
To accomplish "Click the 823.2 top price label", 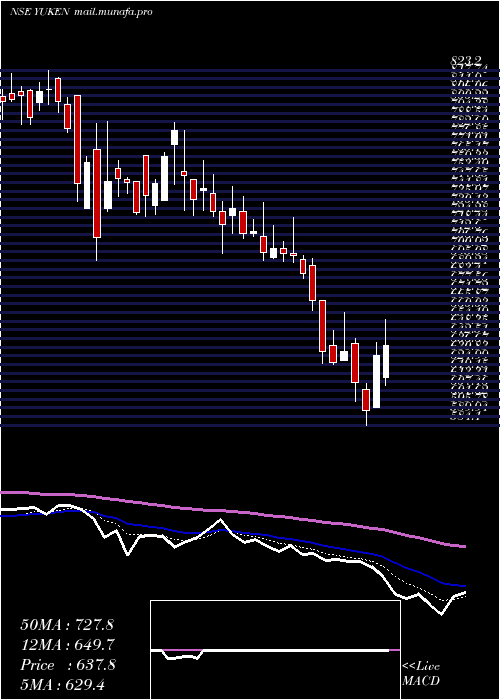I will point(467,60).
